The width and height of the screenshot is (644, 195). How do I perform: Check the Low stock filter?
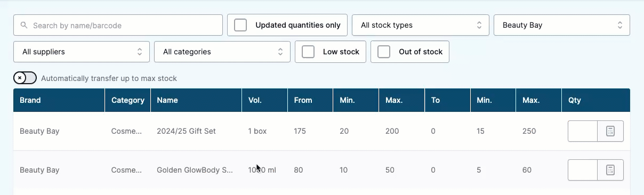[x=308, y=52]
